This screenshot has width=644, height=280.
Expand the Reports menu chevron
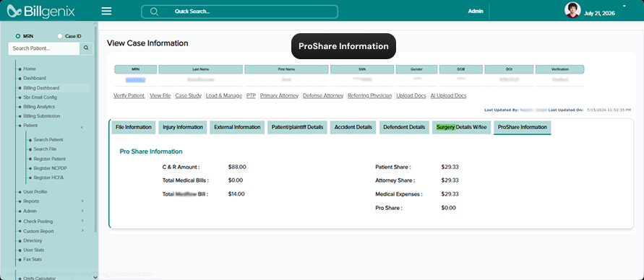click(x=82, y=201)
